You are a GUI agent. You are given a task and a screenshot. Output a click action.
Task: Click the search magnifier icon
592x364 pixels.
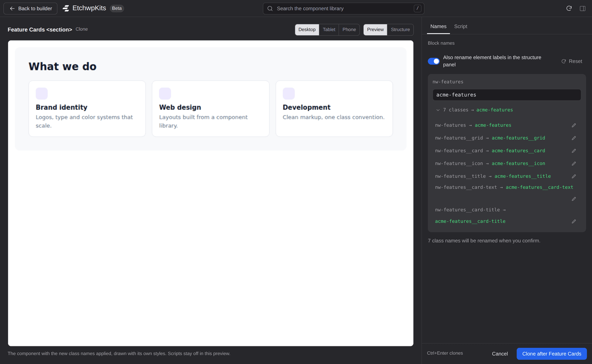click(270, 9)
